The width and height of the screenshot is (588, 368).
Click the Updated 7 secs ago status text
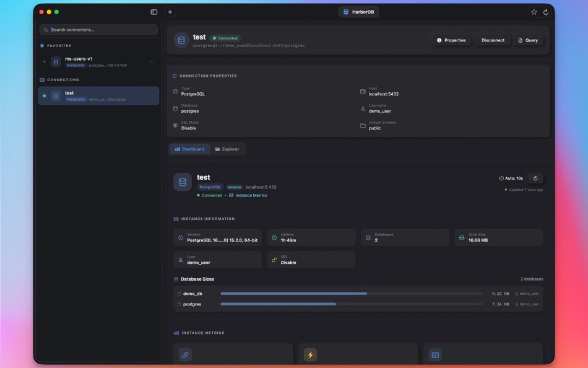525,190
